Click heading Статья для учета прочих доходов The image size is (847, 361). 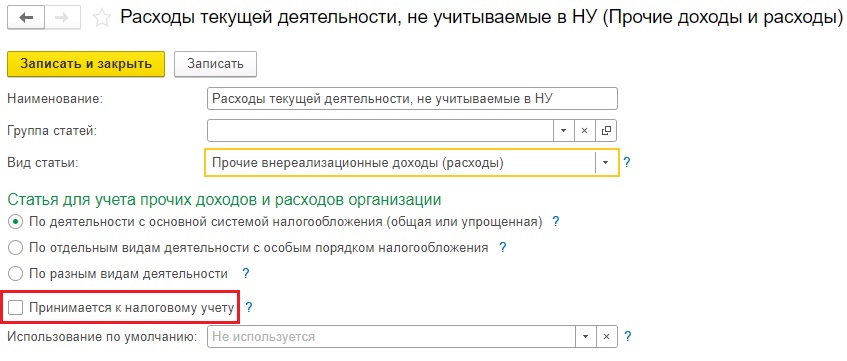point(224,199)
